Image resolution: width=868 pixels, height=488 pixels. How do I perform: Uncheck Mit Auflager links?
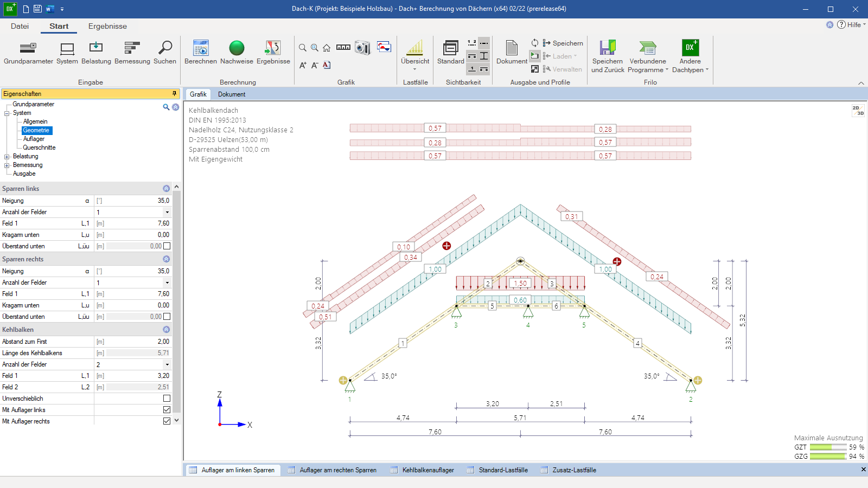(167, 410)
